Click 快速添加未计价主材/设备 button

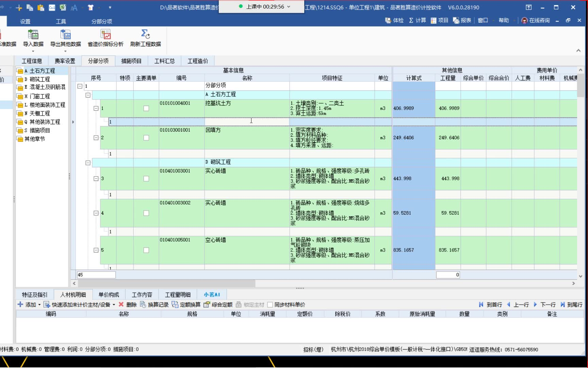pyautogui.click(x=78, y=305)
